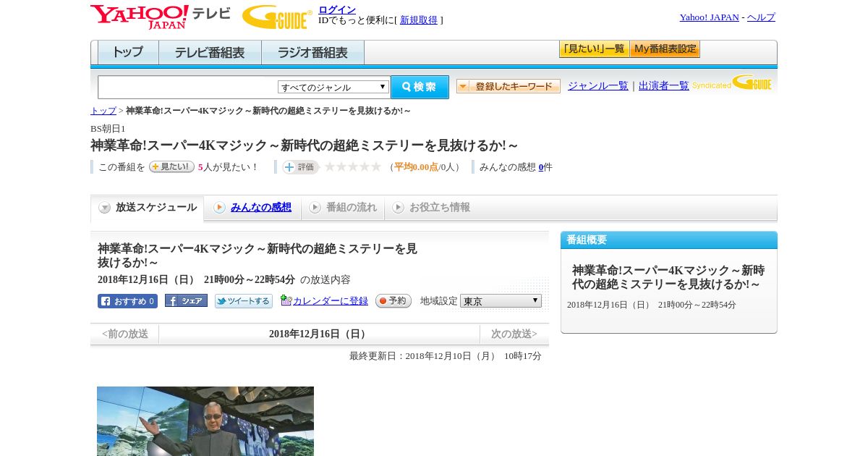Click the calendar icon beside カレンダーに登録
The image size is (868, 456).
click(x=286, y=300)
